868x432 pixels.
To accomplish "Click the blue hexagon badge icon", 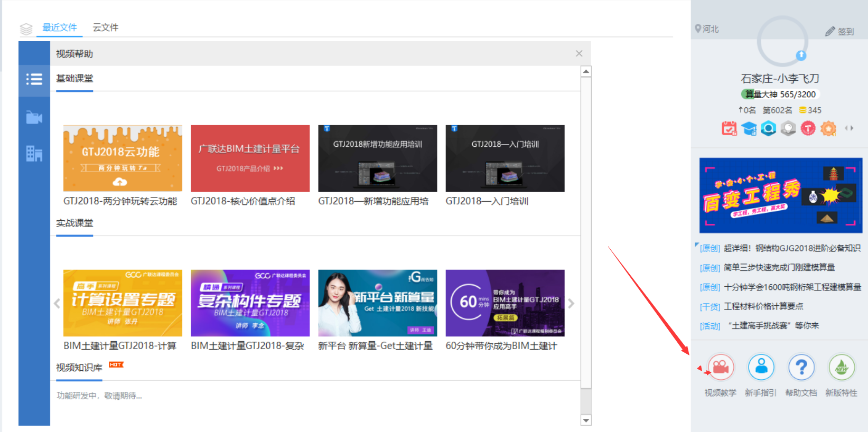I will pyautogui.click(x=769, y=128).
